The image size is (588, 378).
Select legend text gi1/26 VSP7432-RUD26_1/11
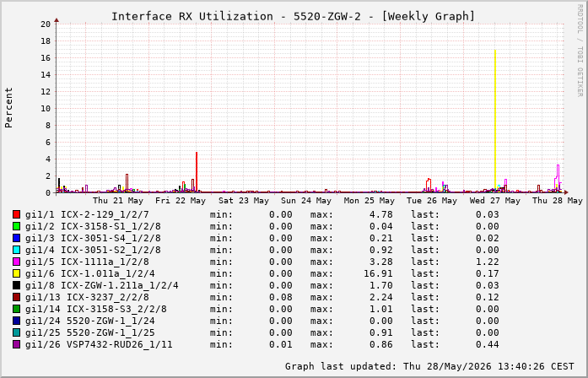(x=99, y=344)
